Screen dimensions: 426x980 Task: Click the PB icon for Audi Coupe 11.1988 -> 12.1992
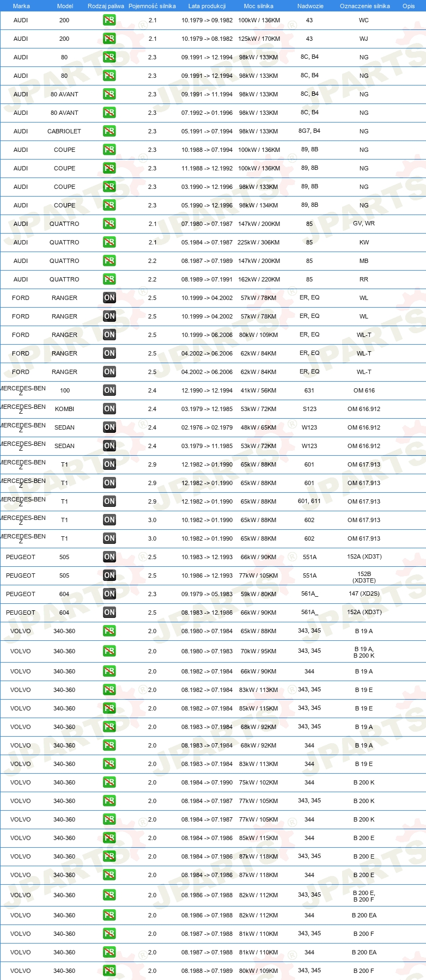[109, 168]
